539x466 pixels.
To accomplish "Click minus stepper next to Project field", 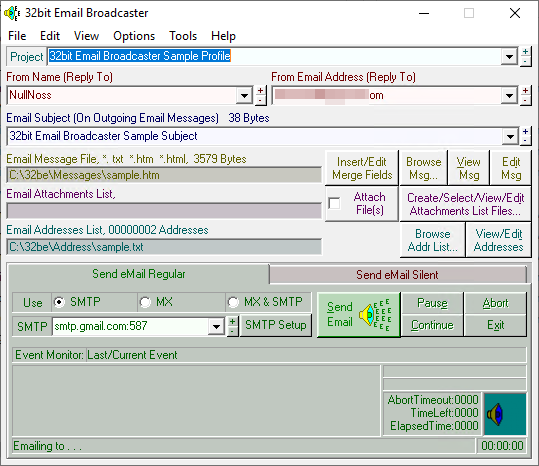I will (525, 62).
